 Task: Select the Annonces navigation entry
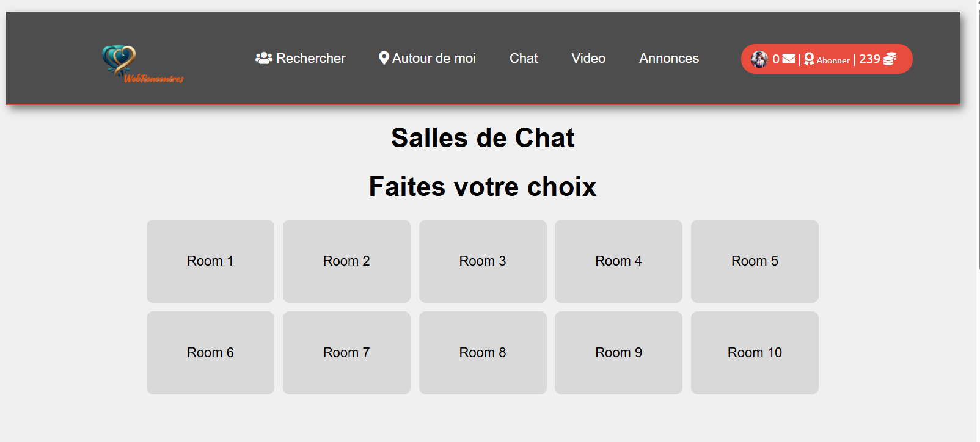[668, 58]
